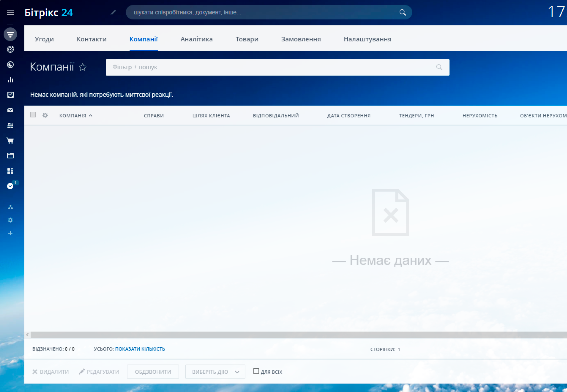The width and height of the screenshot is (567, 392).
Task: Enable the 'Для всіх' checkbox
Action: [x=256, y=371]
